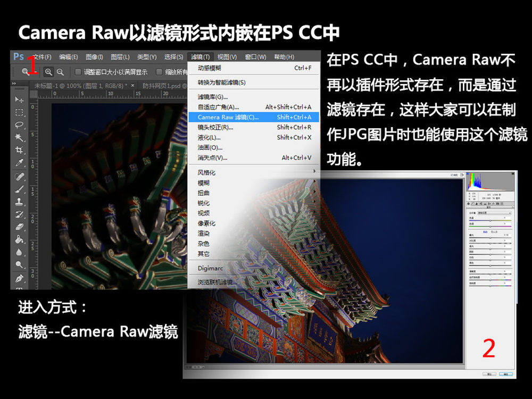Click the 色温 temperature slider in Camera Raw
Viewport: 532px width, 399px height.
point(491,221)
